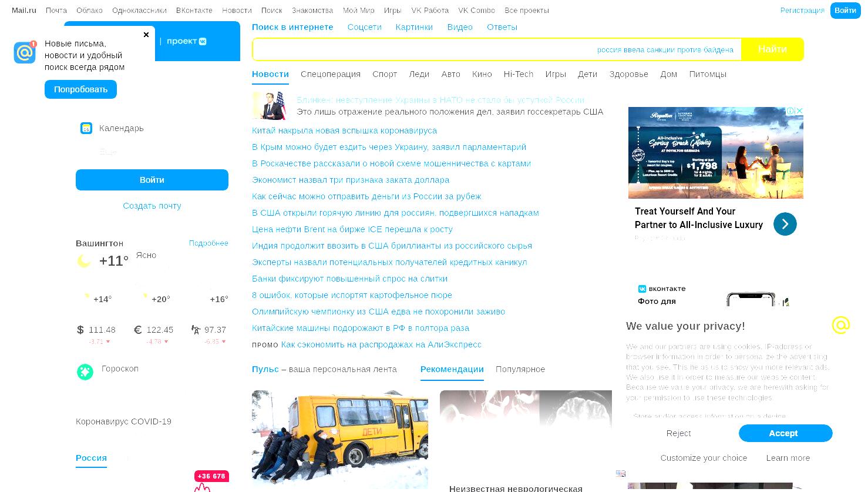Image resolution: width=868 pixels, height=492 pixels.
Task: Click Войти button in top right corner
Action: pos(845,11)
